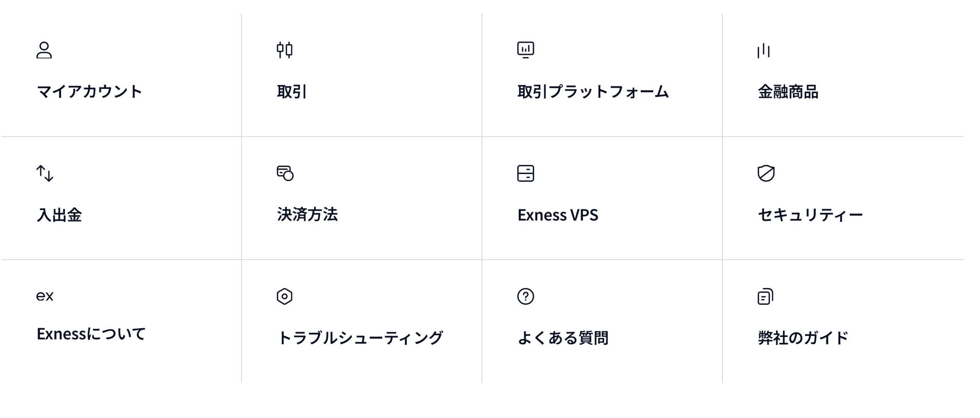Select the hexagon nut icon for トラブルシューティング
Screen dimensions: 980x418
point(284,296)
